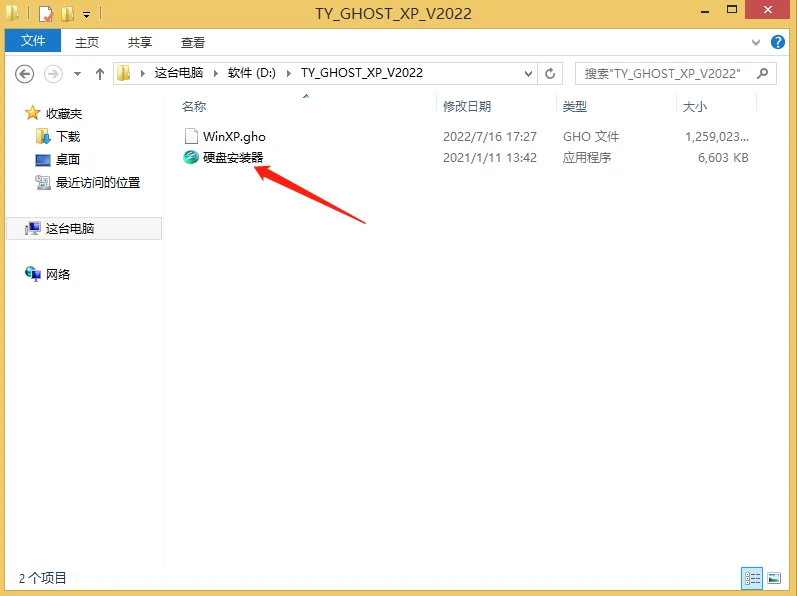797x596 pixels.
Task: Click the 1,259,023 size cell
Action: [x=717, y=137]
